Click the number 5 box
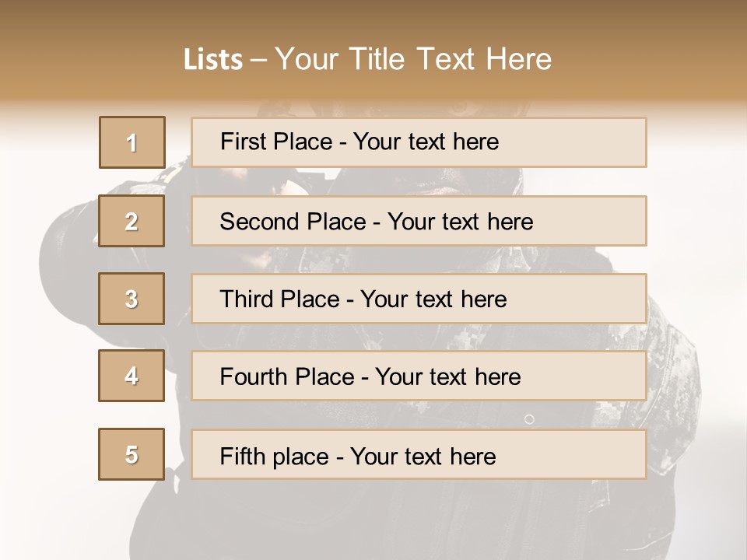The height and width of the screenshot is (560, 747). click(132, 454)
